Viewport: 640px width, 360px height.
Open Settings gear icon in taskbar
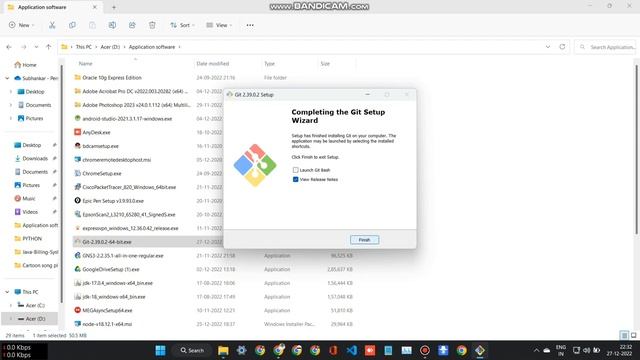click(x=242, y=350)
